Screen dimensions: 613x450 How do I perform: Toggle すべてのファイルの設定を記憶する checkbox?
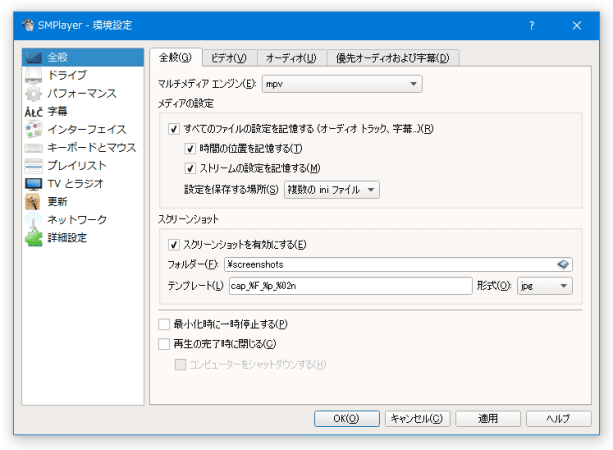[x=174, y=129]
